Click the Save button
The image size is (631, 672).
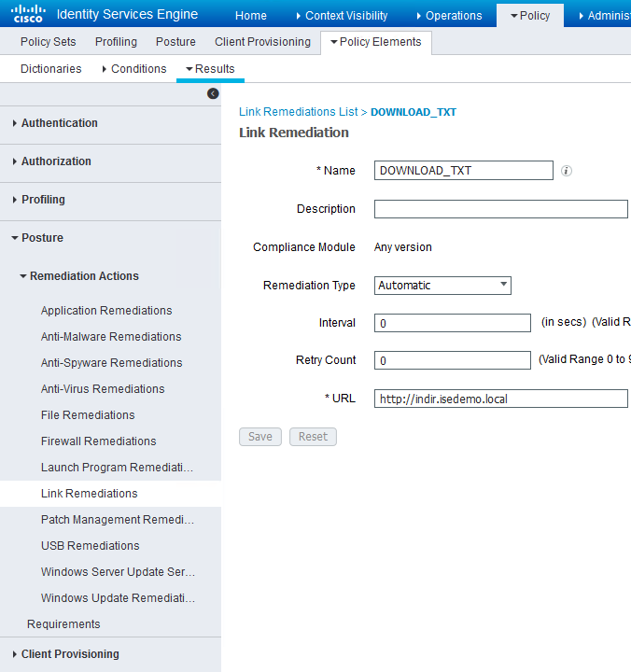(260, 437)
